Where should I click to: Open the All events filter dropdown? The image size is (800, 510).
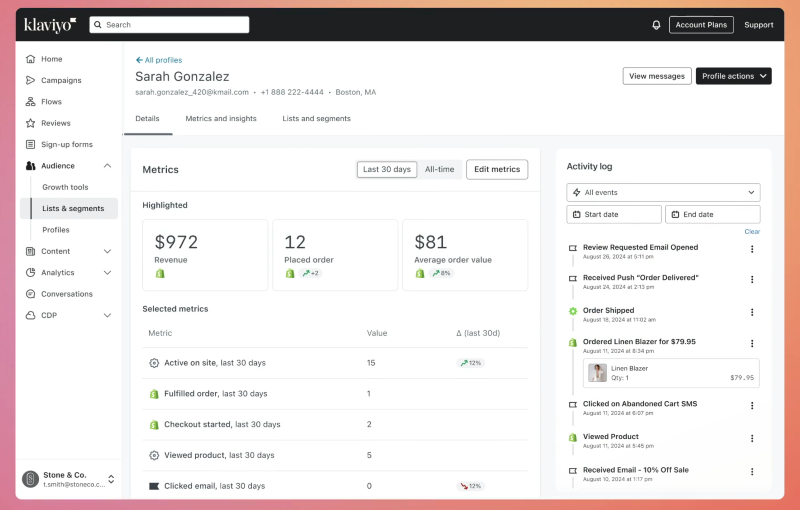pos(663,192)
